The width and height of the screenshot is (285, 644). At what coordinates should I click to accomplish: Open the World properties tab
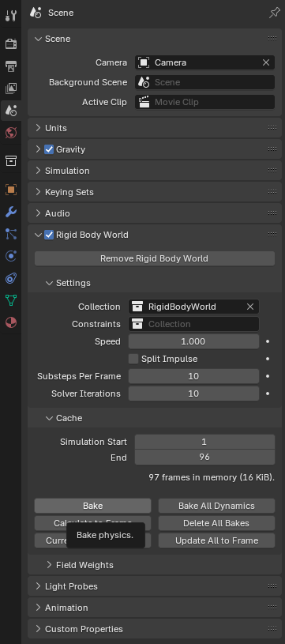11,133
